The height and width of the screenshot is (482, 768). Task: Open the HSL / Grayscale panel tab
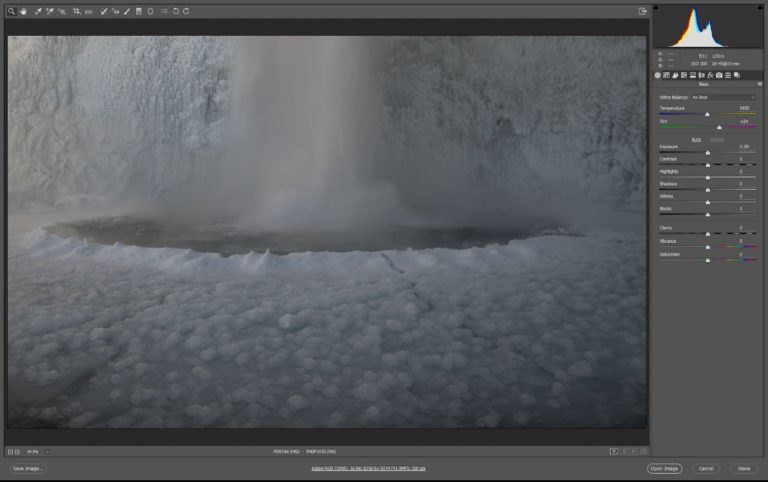(684, 75)
